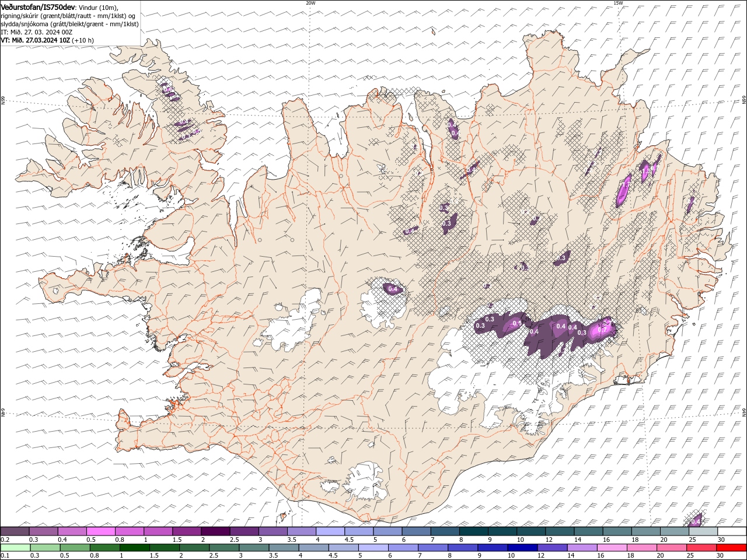Image resolution: width=747 pixels, height=560 pixels.
Task: Select the violet 12 swatch in lower legend
Action: tap(551, 548)
